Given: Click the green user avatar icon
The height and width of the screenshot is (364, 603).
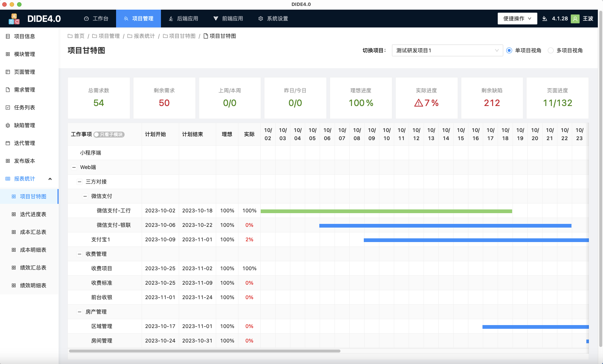Looking at the screenshot, I should pos(575,19).
